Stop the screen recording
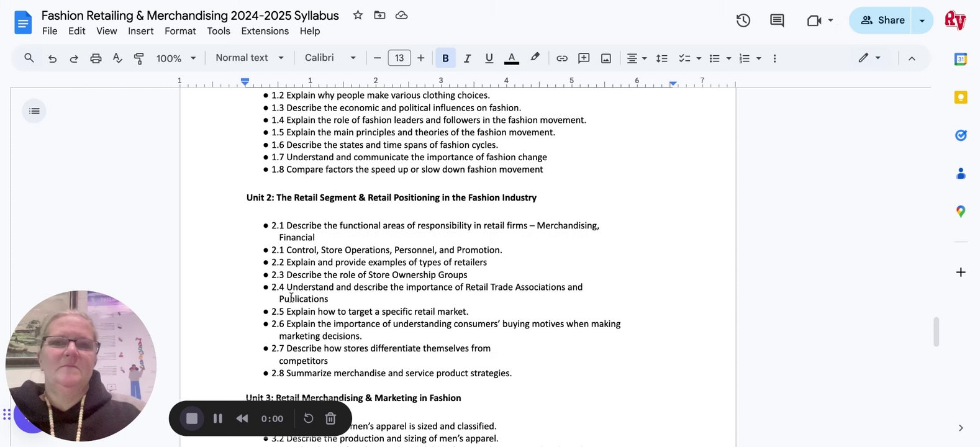 (192, 418)
